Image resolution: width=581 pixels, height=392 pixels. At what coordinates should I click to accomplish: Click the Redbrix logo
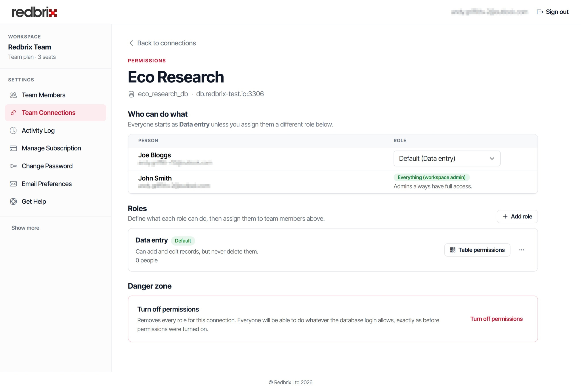[34, 12]
